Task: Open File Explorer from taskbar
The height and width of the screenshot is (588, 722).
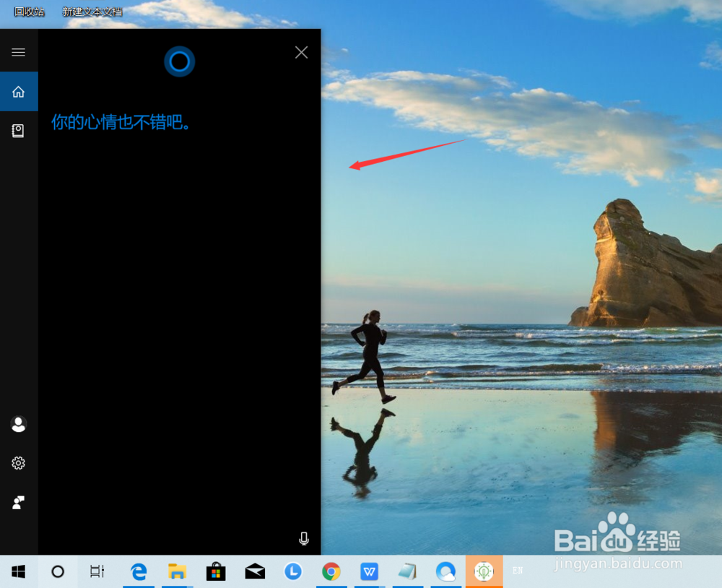Action: [x=178, y=571]
